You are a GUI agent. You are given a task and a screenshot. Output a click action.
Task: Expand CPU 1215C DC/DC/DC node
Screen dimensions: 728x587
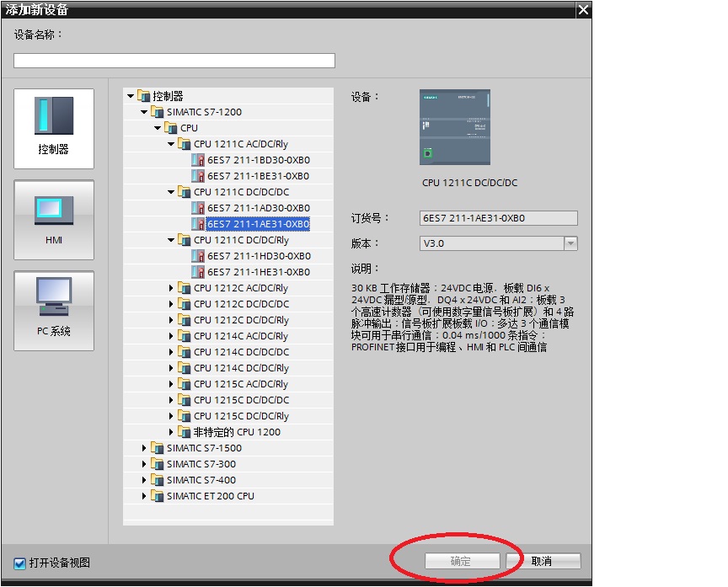click(171, 400)
